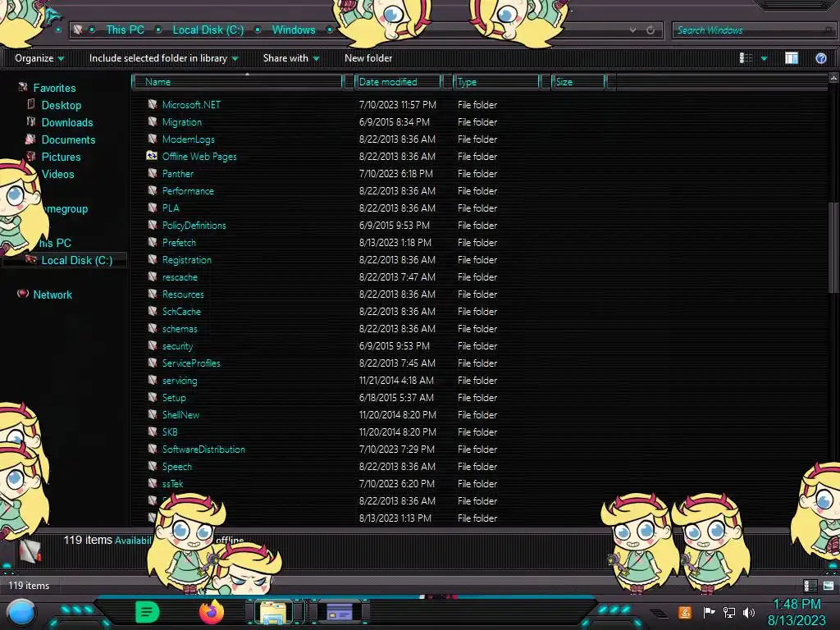Sort by the Date modified column header
The image size is (840, 630).
398,82
